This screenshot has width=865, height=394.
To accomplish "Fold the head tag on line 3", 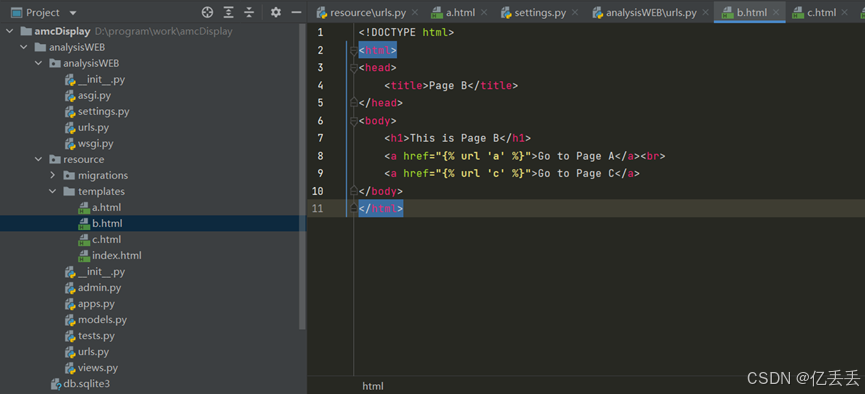I will point(354,68).
